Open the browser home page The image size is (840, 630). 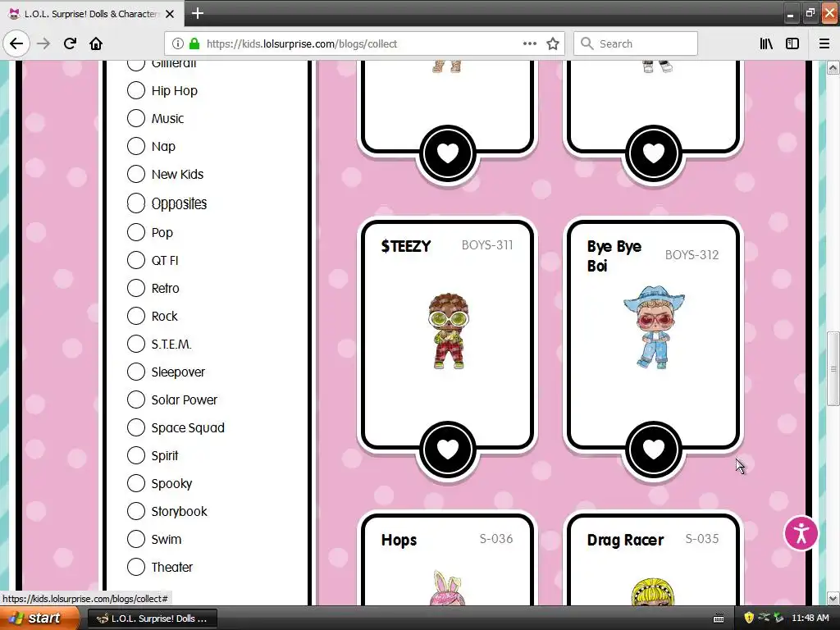click(x=96, y=43)
